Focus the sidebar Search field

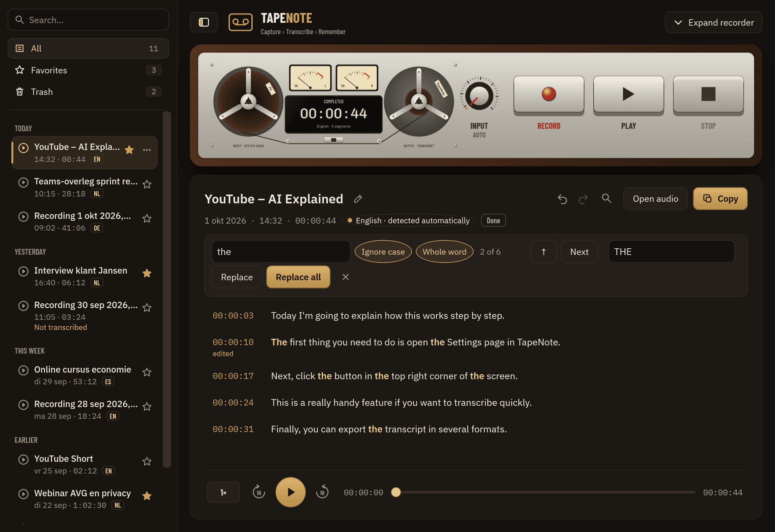[88, 20]
